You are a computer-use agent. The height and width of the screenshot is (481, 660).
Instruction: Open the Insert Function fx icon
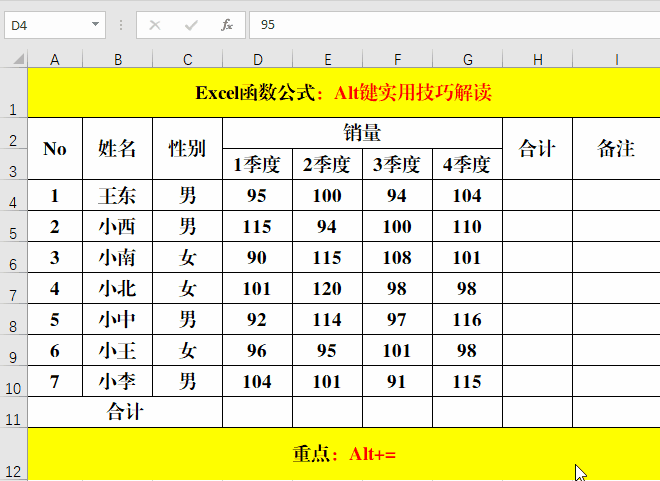pyautogui.click(x=226, y=25)
